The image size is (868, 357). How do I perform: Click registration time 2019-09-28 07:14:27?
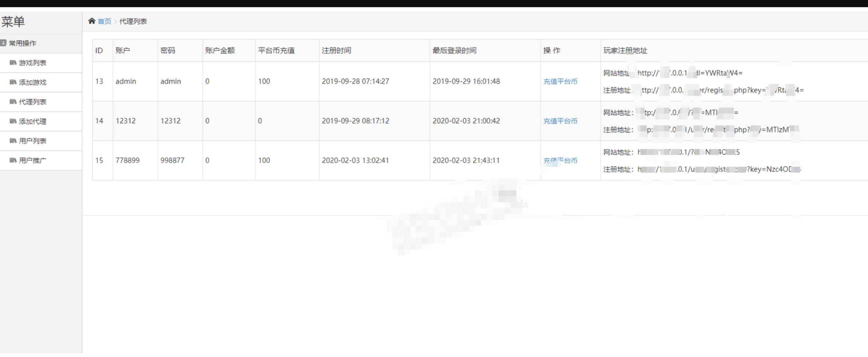pyautogui.click(x=355, y=81)
